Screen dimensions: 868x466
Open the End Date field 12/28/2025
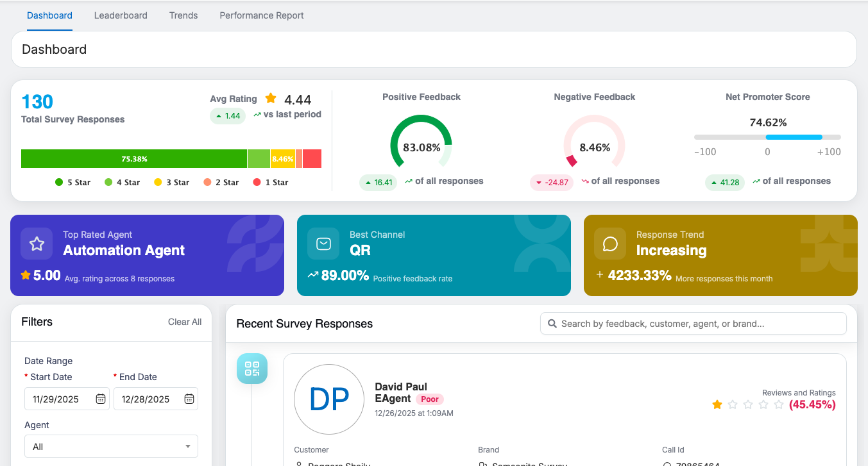(148, 399)
